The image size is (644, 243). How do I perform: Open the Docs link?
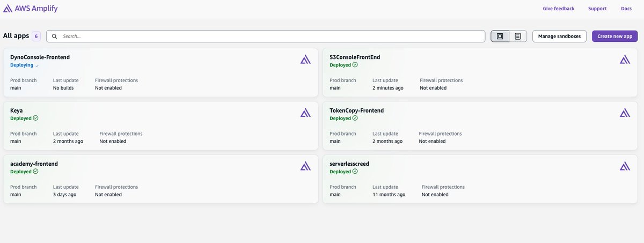pos(626,9)
